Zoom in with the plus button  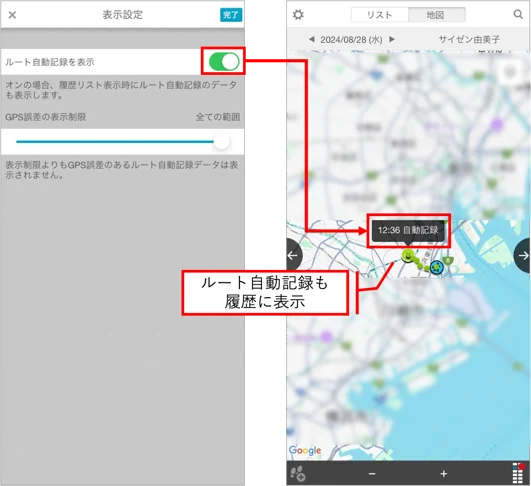coord(444,473)
